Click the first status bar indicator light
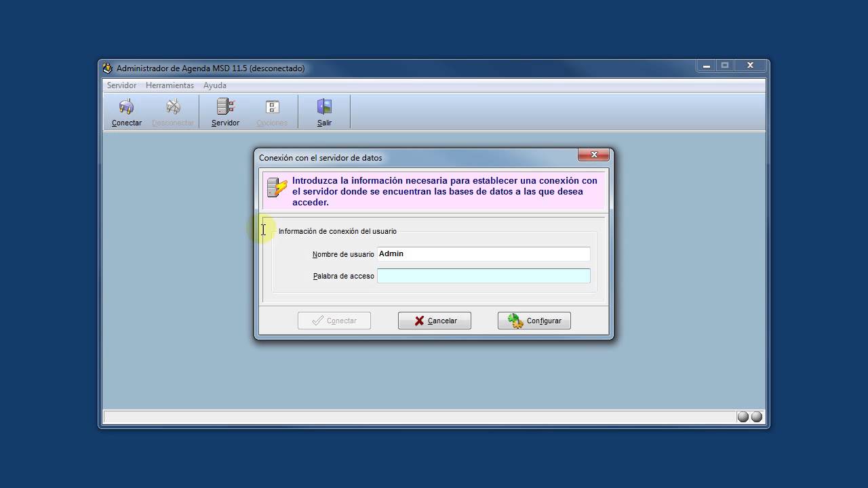Viewport: 868px width, 488px height. point(743,417)
